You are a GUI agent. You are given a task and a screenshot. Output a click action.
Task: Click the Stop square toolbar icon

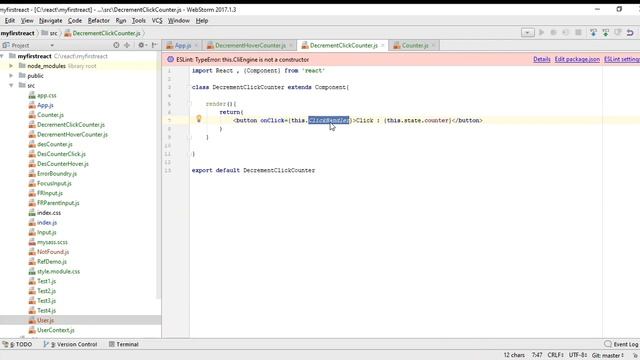click(578, 33)
